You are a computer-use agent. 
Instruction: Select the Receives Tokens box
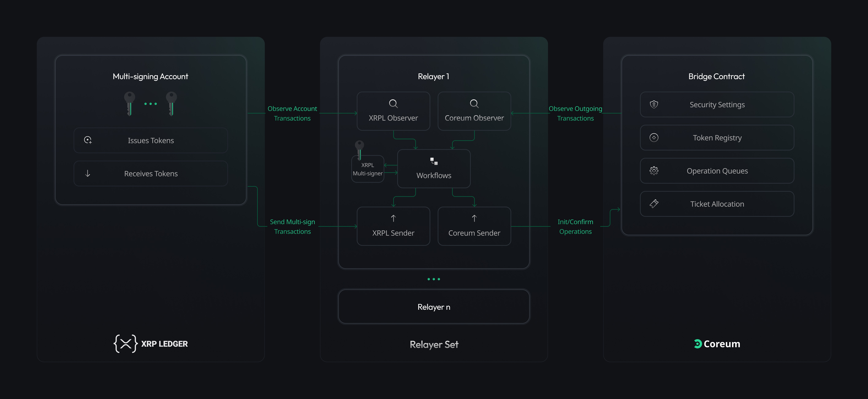(151, 173)
